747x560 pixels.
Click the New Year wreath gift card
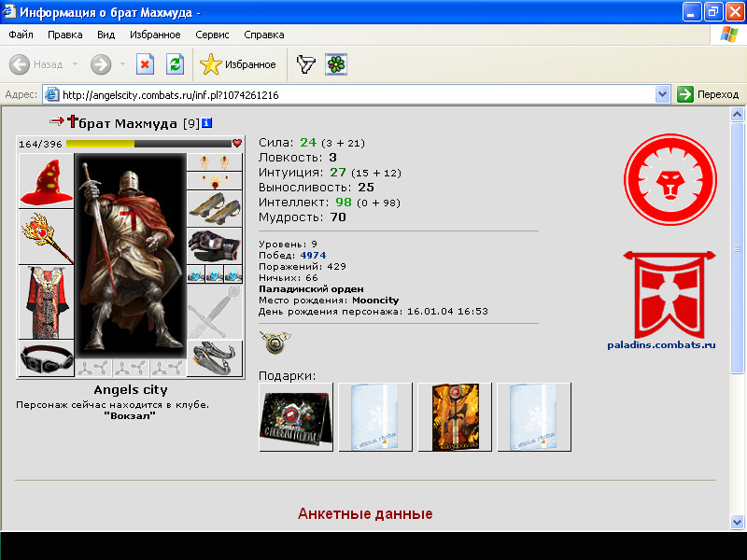296,416
